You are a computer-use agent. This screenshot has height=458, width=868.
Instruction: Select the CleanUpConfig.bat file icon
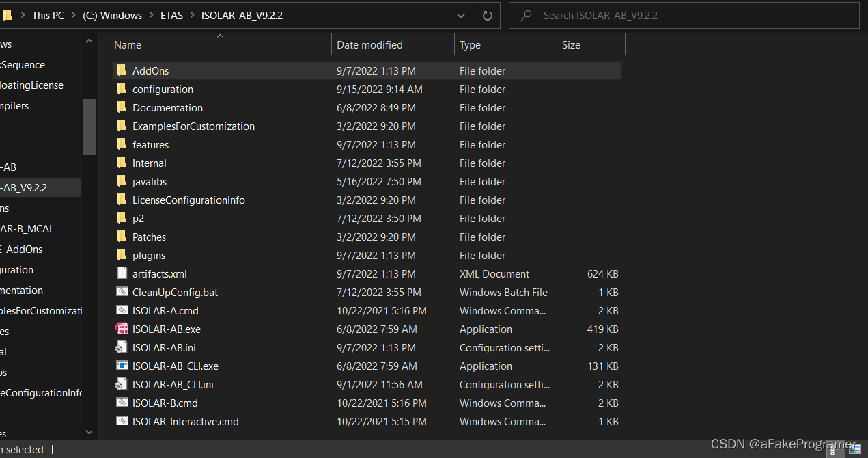pyautogui.click(x=122, y=292)
